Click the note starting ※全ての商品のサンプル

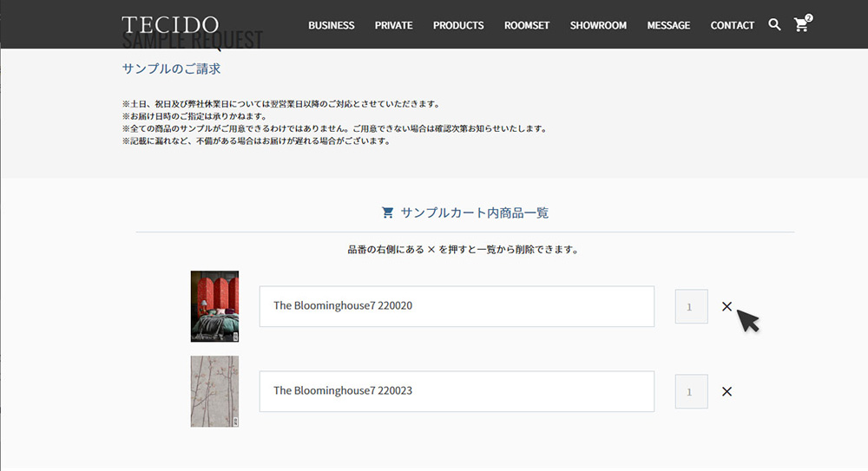pos(335,128)
